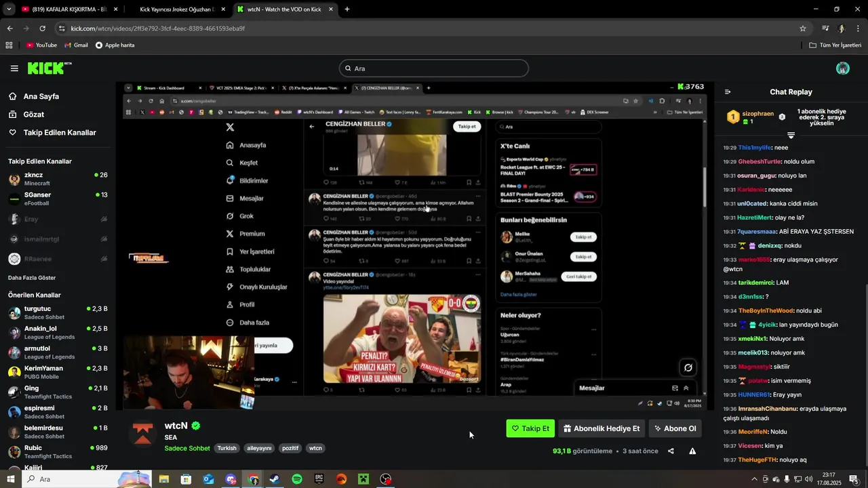Launch Epic Games from the taskbar
This screenshot has height=488, width=868.
(x=319, y=479)
